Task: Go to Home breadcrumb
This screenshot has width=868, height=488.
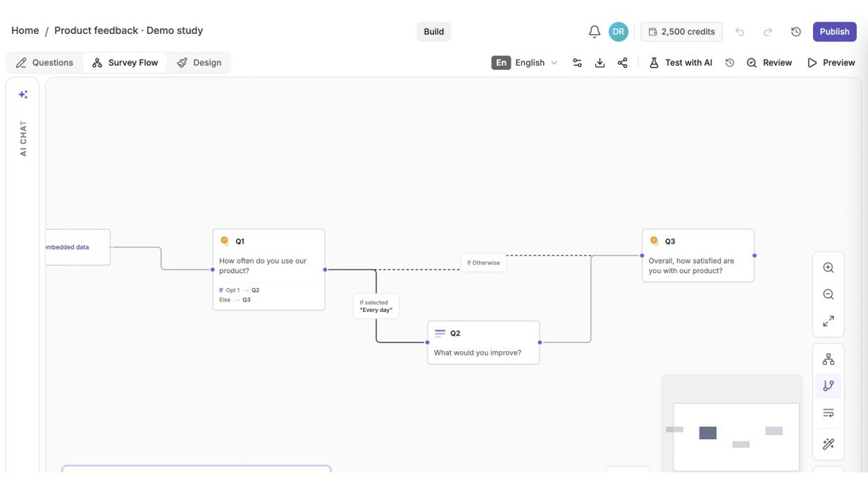Action: click(x=25, y=30)
